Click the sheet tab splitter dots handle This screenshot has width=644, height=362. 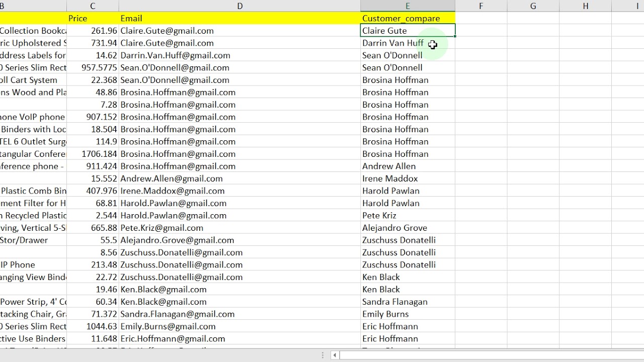tap(323, 355)
